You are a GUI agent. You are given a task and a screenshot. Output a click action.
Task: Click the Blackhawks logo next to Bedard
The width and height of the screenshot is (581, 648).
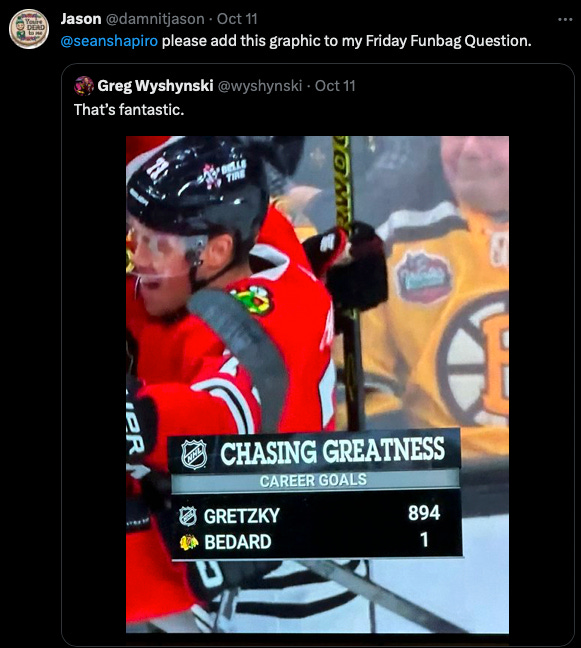(189, 542)
